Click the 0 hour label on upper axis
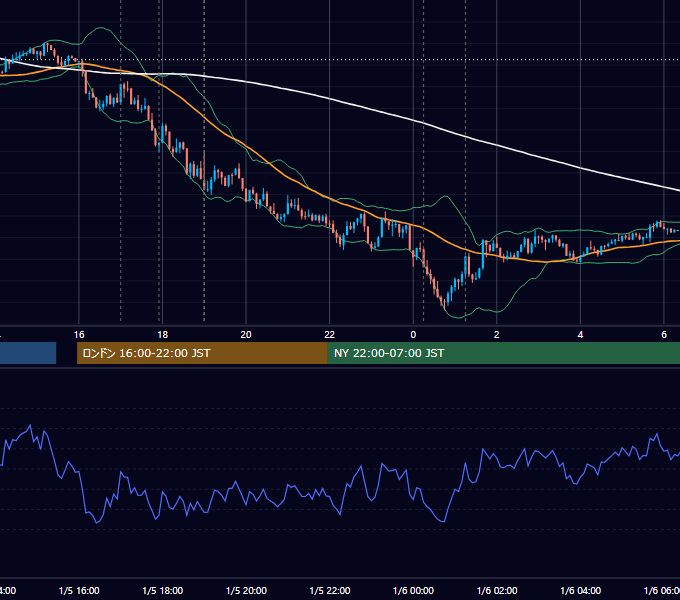The width and height of the screenshot is (680, 600). tap(413, 335)
